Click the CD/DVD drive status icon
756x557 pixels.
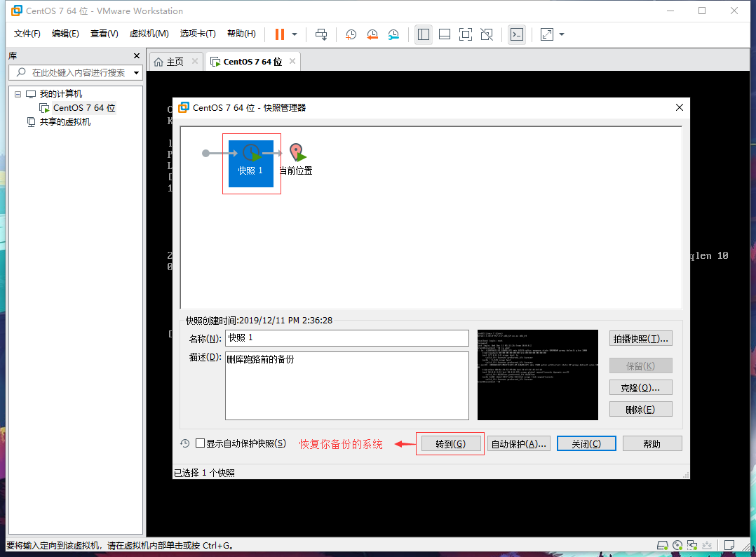tap(677, 546)
